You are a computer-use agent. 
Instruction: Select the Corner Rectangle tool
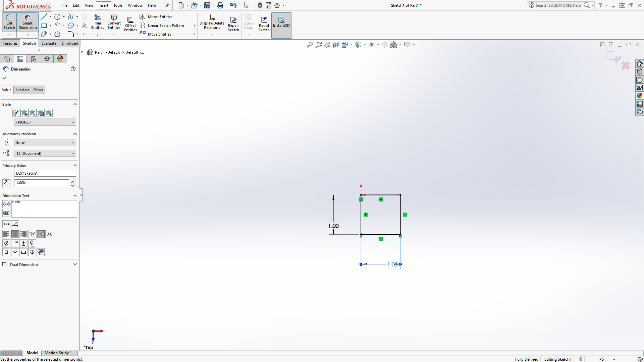click(44, 26)
